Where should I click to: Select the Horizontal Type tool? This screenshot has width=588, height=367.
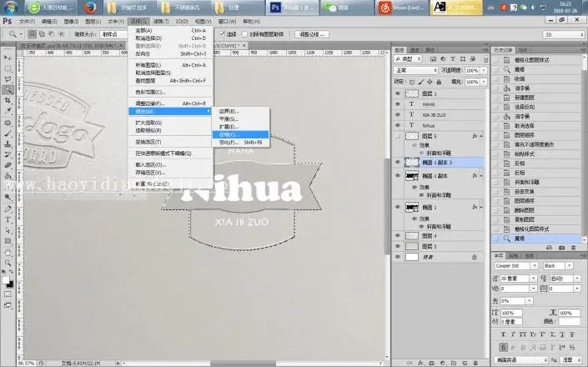click(8, 219)
